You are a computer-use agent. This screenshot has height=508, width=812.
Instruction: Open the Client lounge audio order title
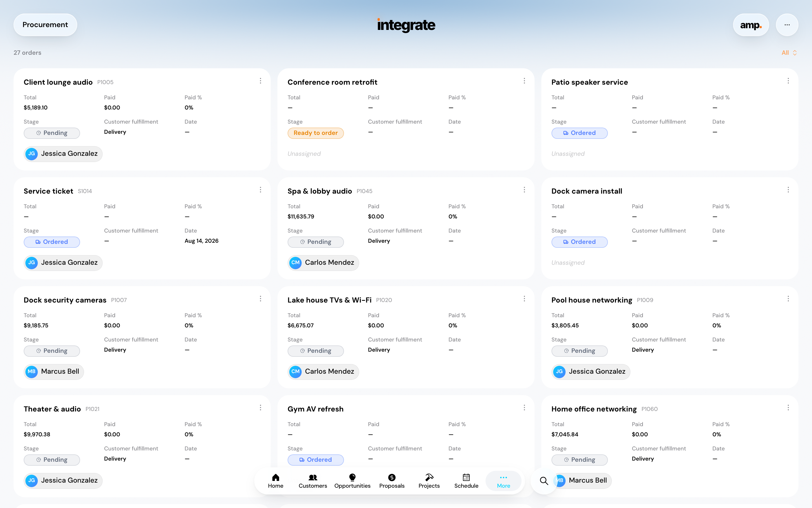(x=58, y=82)
